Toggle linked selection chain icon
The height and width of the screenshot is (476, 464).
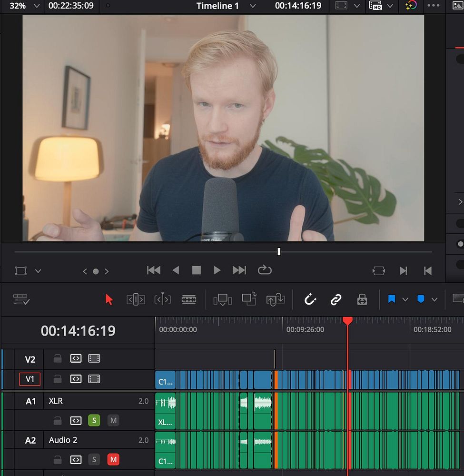pyautogui.click(x=336, y=299)
